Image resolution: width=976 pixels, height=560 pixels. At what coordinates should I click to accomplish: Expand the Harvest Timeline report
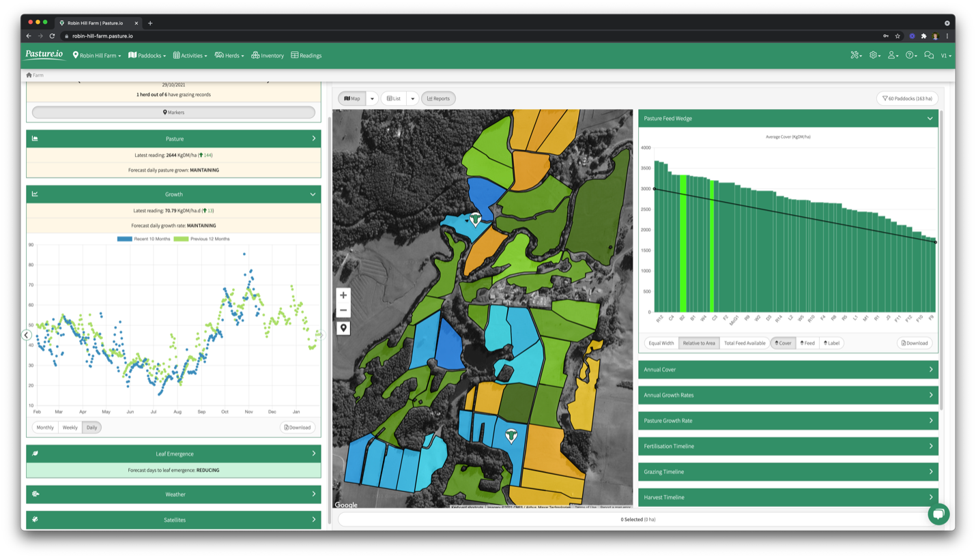click(788, 497)
